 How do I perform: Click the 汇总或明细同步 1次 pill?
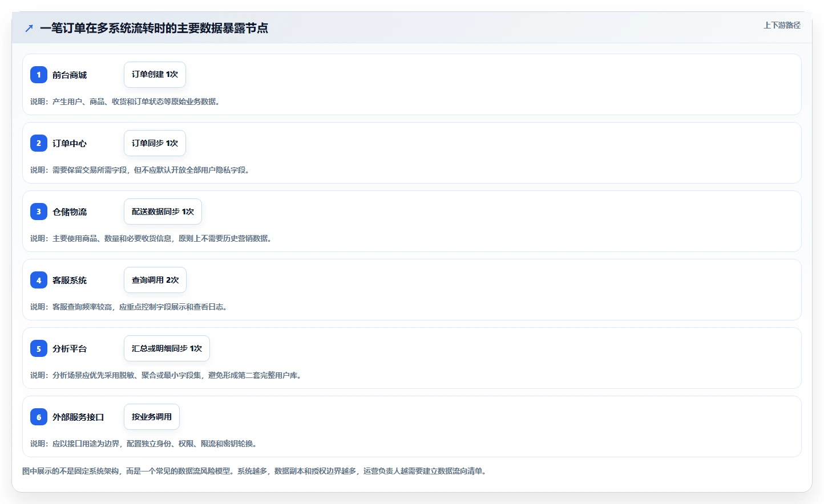[167, 348]
